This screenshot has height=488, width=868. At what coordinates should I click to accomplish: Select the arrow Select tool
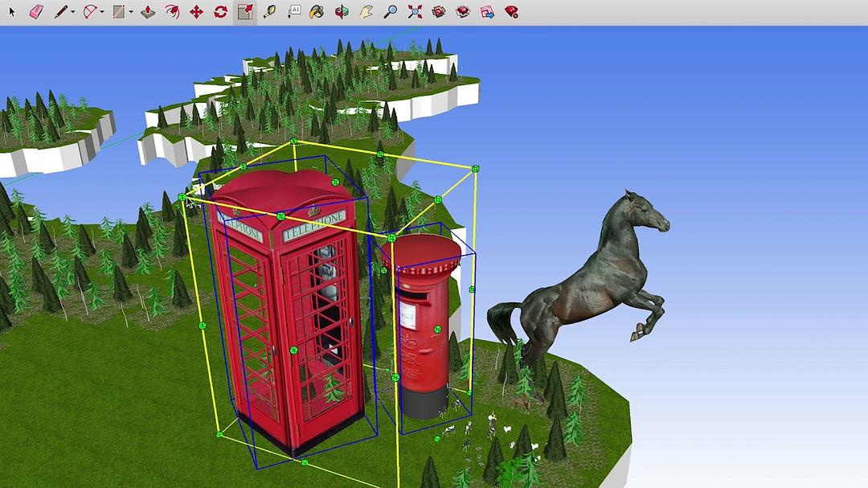pos(12,12)
